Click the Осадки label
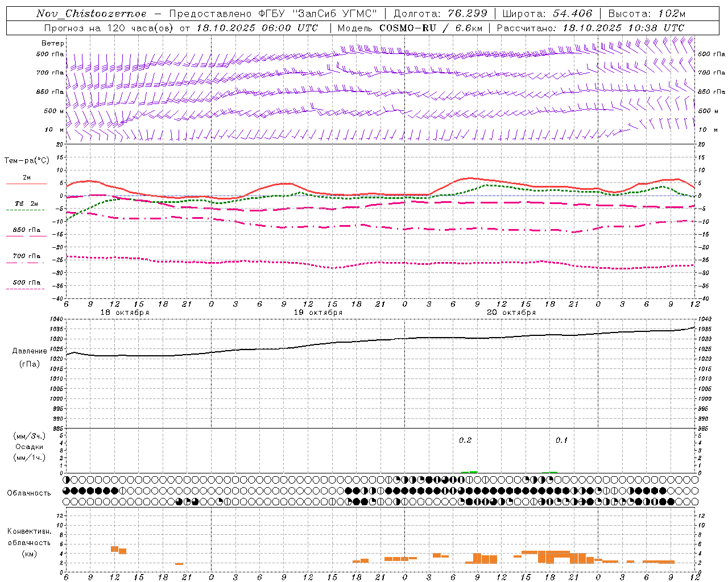Image resolution: width=728 pixels, height=582 pixels. pos(30,447)
